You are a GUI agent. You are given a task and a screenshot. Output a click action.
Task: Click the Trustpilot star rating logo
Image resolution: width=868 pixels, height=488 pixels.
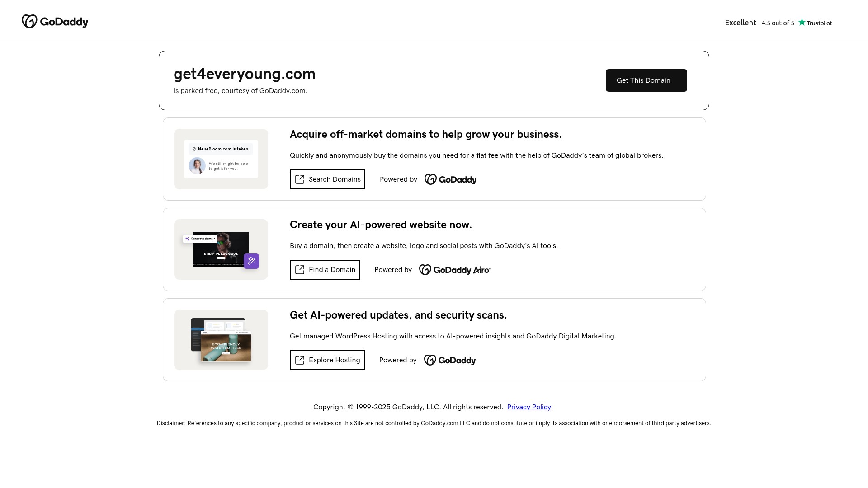click(x=815, y=23)
